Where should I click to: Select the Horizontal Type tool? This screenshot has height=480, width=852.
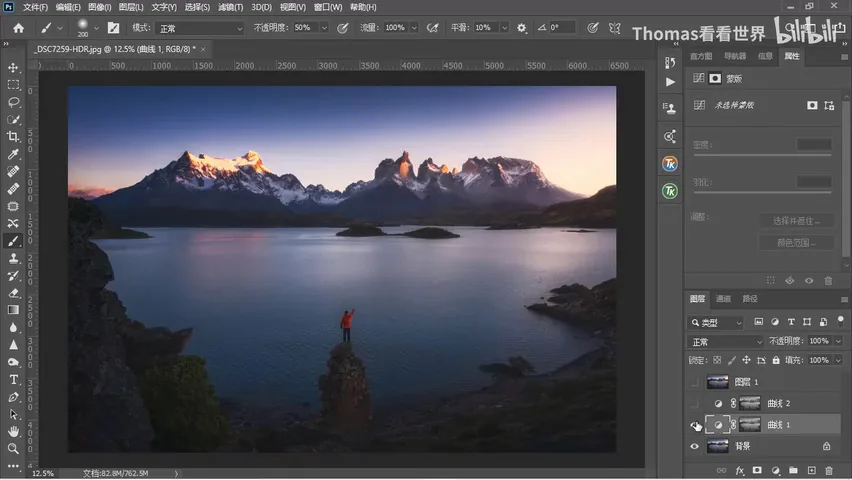pos(13,379)
